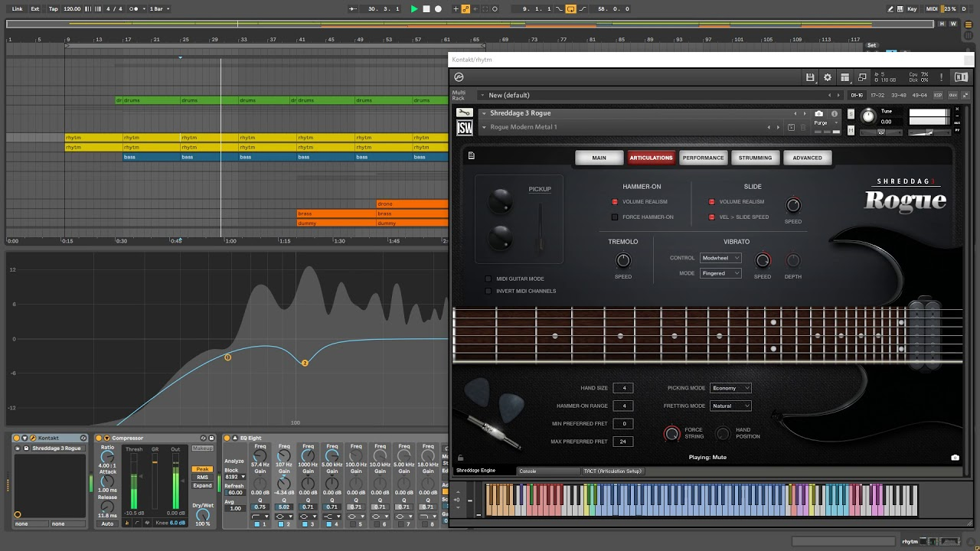Viewport: 980px width, 551px height.
Task: Toggle MIDI Guitar Mode checkbox
Action: click(x=488, y=279)
